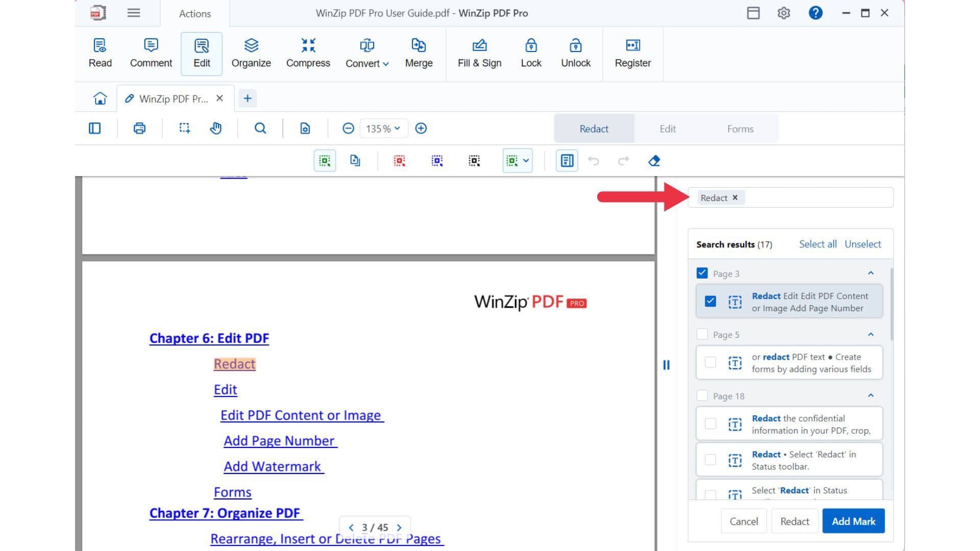Open the search magnifier tool

[260, 129]
